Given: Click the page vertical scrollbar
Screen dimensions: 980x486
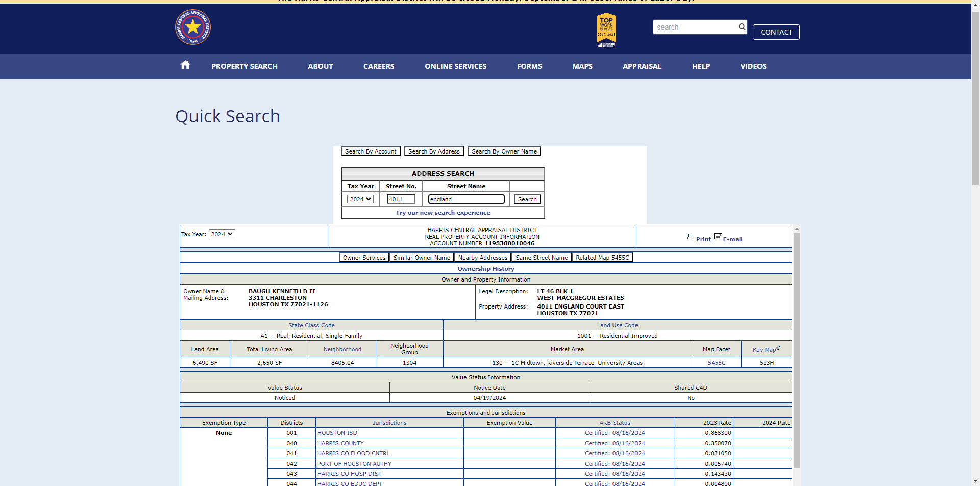Looking at the screenshot, I should [975, 99].
